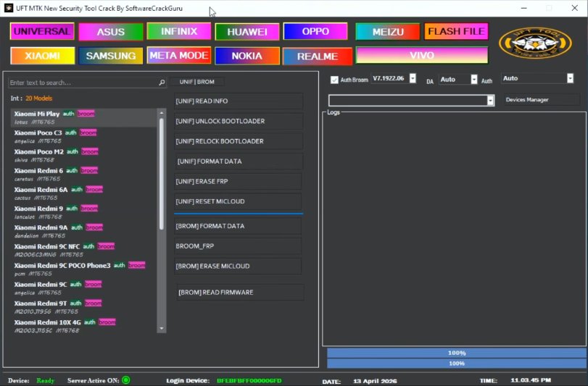Run [UNIF] READ INFO

[239, 101]
